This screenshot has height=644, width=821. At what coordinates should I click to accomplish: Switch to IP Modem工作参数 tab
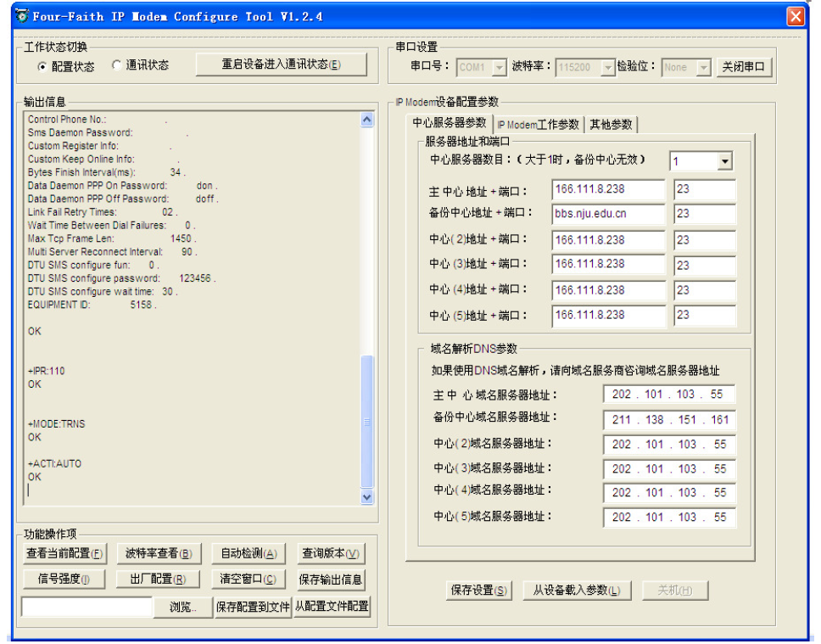(x=539, y=125)
